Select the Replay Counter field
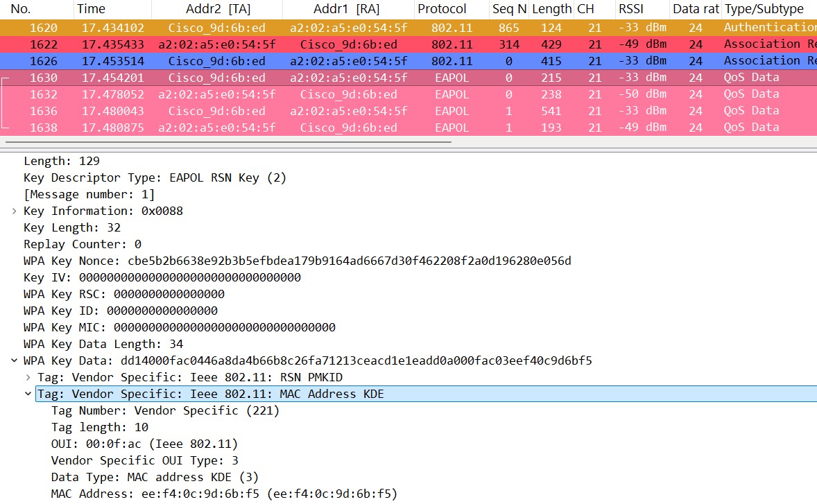Viewport: 817px width, 504px height. pos(82,244)
